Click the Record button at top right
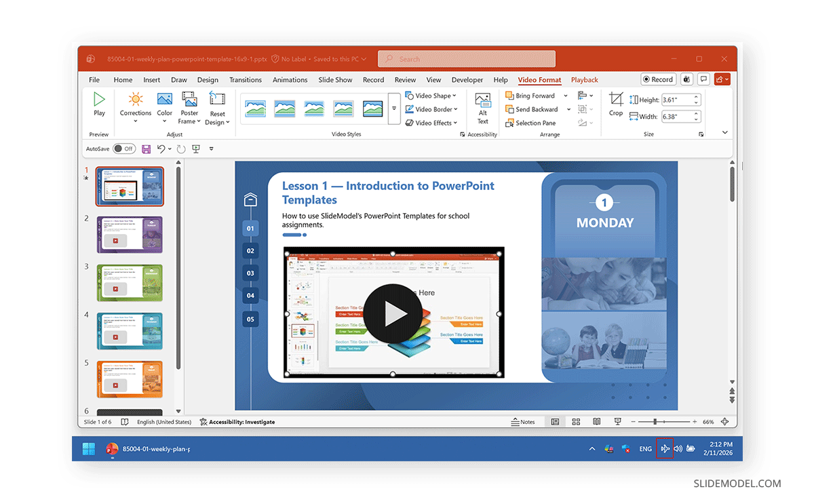814x504 pixels. pos(657,79)
